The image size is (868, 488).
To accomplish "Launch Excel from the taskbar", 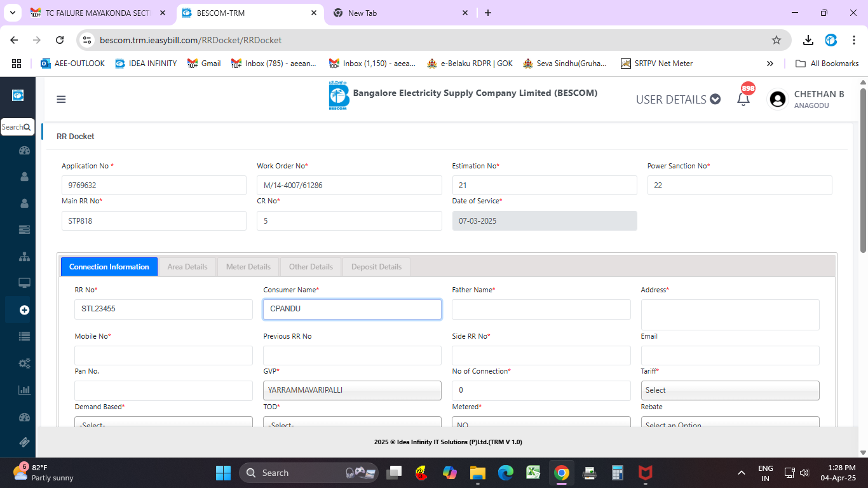I will click(533, 473).
